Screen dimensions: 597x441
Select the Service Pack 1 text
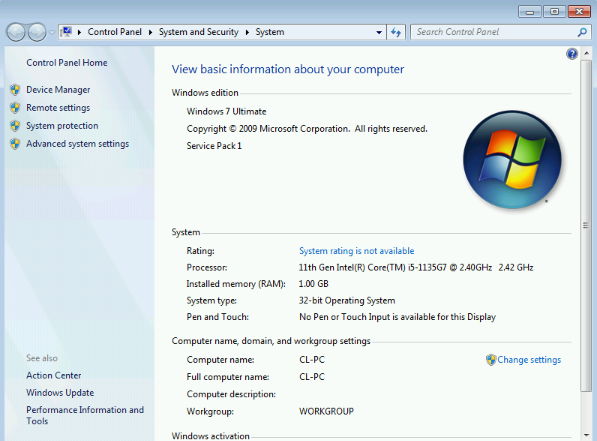click(x=214, y=146)
